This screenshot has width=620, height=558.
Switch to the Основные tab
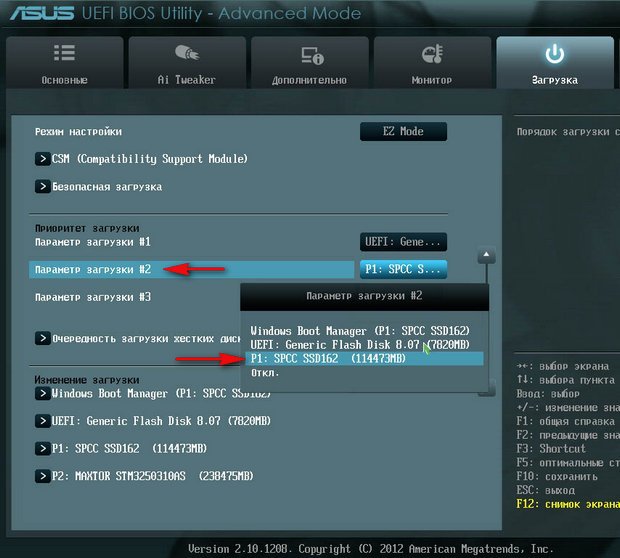point(64,63)
